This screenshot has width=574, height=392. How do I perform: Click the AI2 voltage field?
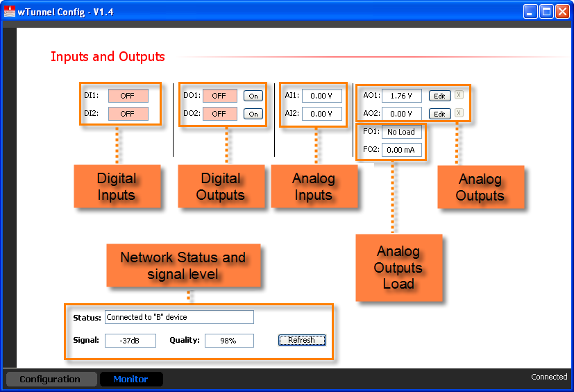click(321, 114)
